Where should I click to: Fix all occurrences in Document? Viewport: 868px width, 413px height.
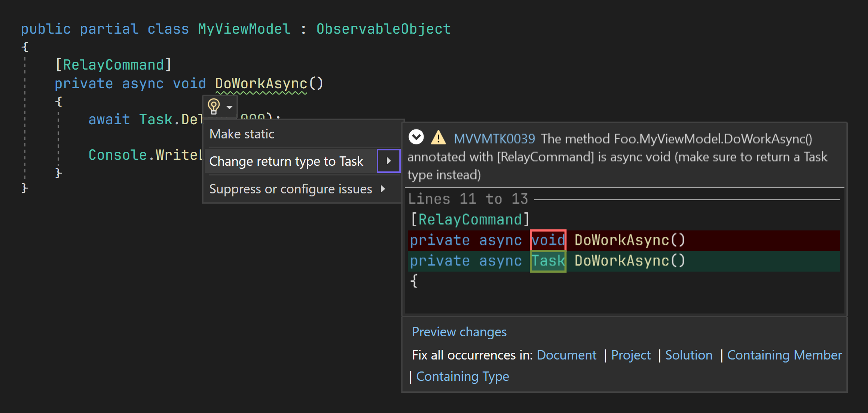[566, 355]
